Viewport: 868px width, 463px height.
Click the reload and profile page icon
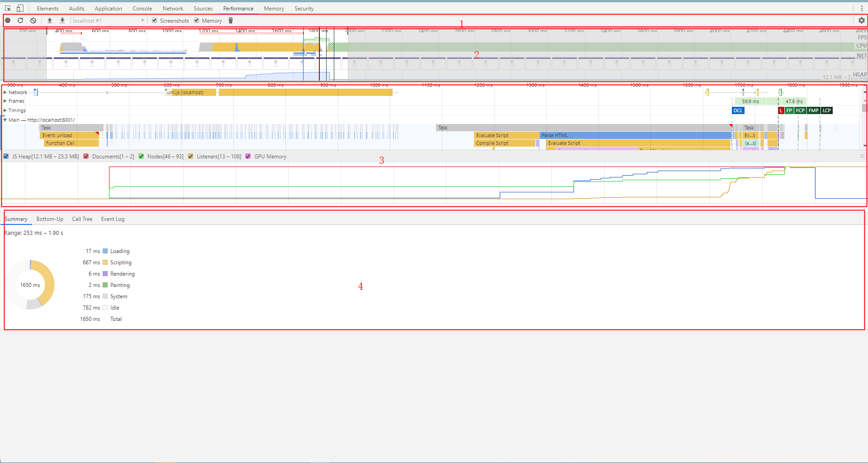[x=20, y=20]
